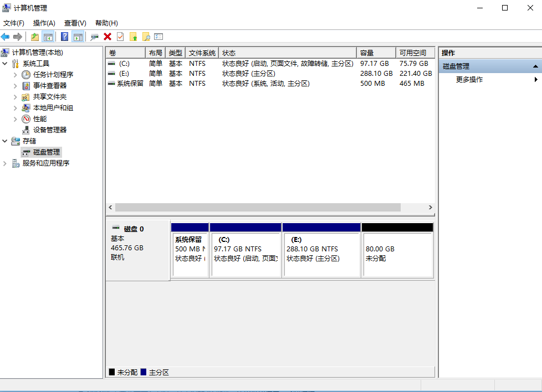
Task: Select 磁盘管理 in the tree
Action: [47, 152]
